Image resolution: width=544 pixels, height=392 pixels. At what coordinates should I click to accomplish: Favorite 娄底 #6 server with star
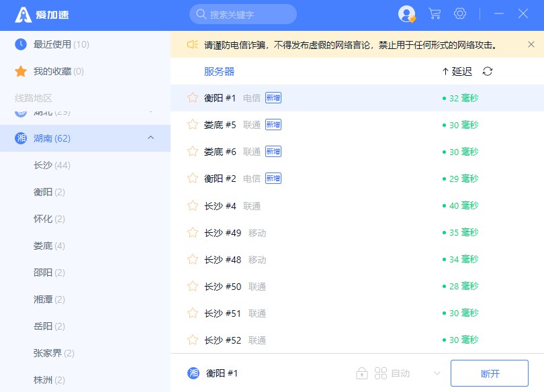[193, 152]
